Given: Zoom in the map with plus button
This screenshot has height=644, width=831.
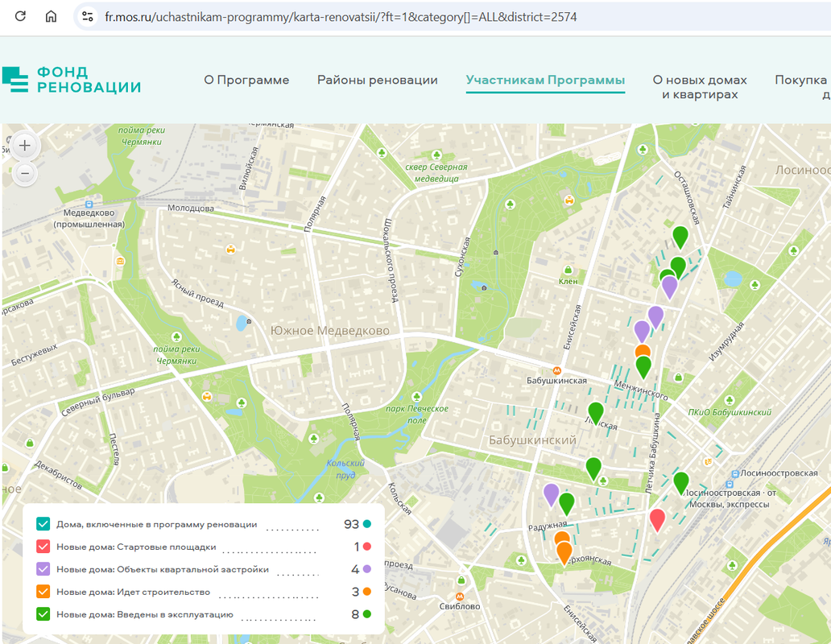Looking at the screenshot, I should click(x=25, y=145).
